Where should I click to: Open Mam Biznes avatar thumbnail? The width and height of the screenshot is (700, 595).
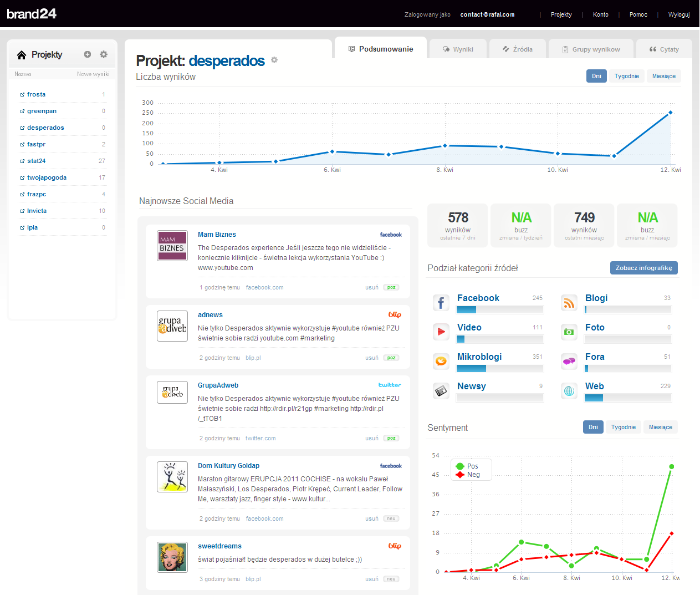pos(172,246)
